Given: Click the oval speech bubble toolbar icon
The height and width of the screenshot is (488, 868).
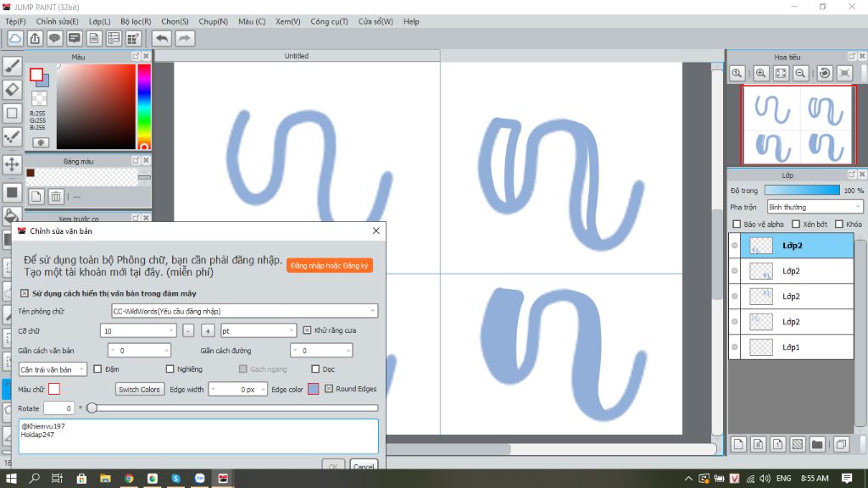Looking at the screenshot, I should [54, 38].
